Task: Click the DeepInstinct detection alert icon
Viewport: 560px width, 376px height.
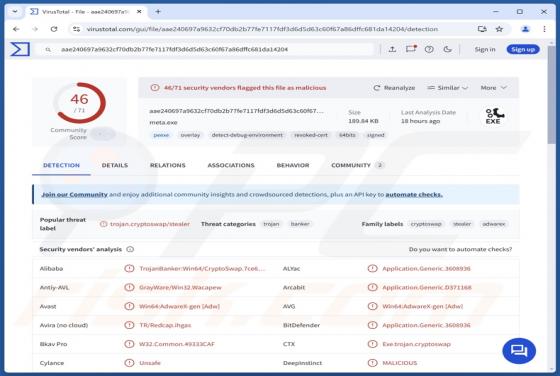Action: (372, 363)
